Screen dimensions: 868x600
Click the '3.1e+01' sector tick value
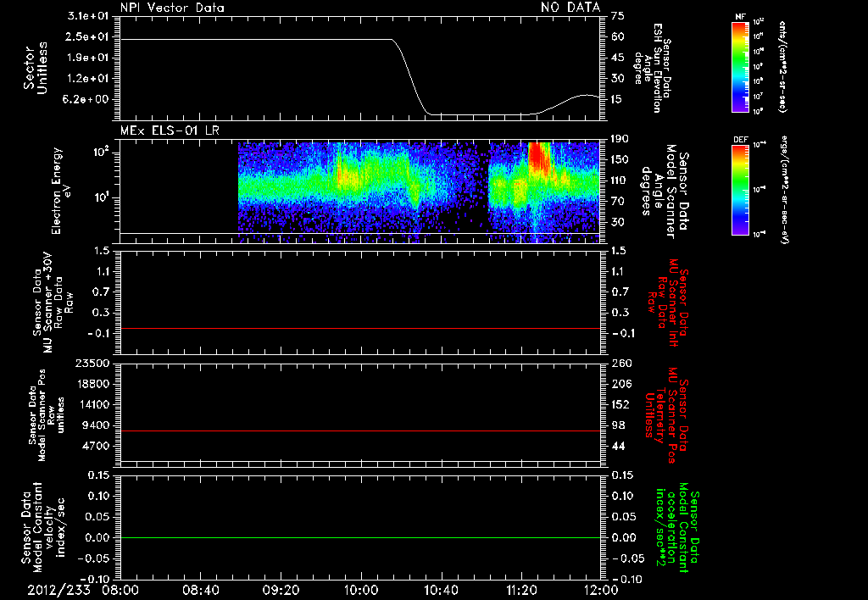[87, 16]
